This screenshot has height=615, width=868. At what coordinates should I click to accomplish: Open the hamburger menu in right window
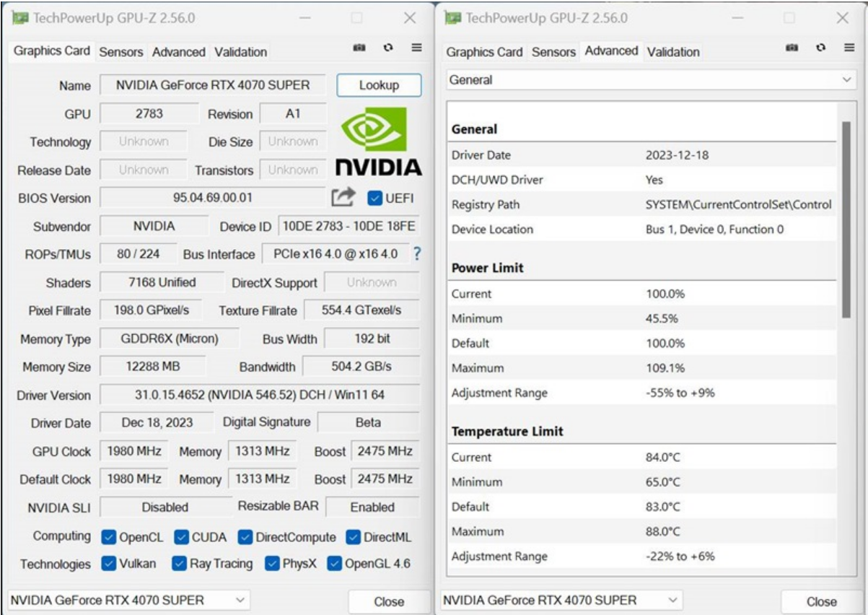(x=849, y=47)
